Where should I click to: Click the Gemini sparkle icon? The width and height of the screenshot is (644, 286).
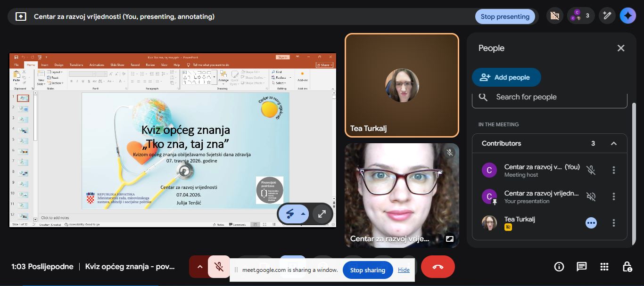click(x=628, y=16)
